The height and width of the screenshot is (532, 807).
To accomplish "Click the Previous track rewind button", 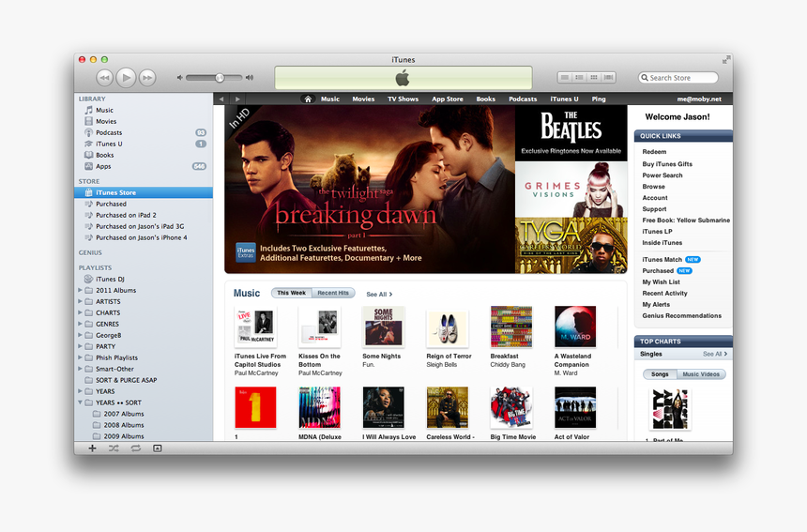I will click(104, 78).
